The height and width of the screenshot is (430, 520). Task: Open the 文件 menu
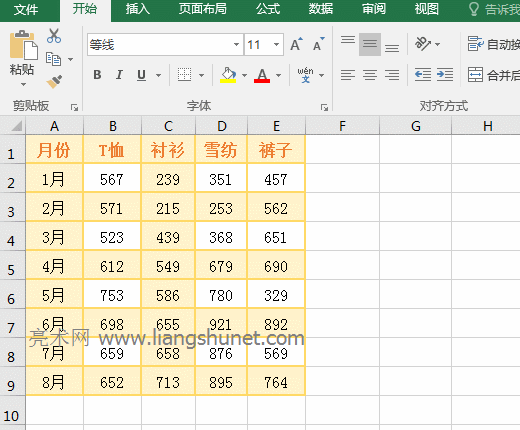26,9
